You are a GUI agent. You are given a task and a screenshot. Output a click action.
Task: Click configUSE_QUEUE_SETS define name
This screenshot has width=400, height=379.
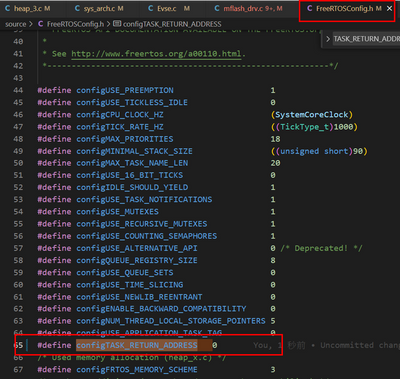pyautogui.click(x=125, y=272)
